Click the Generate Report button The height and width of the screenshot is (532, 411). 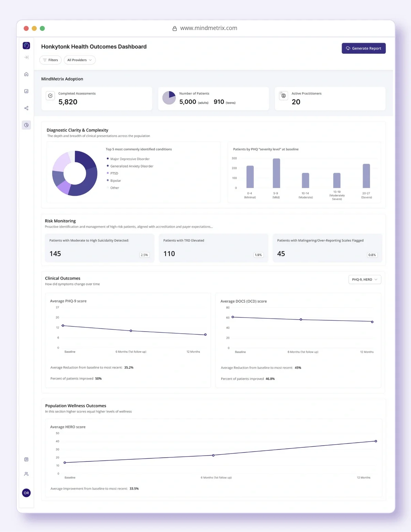click(x=364, y=48)
